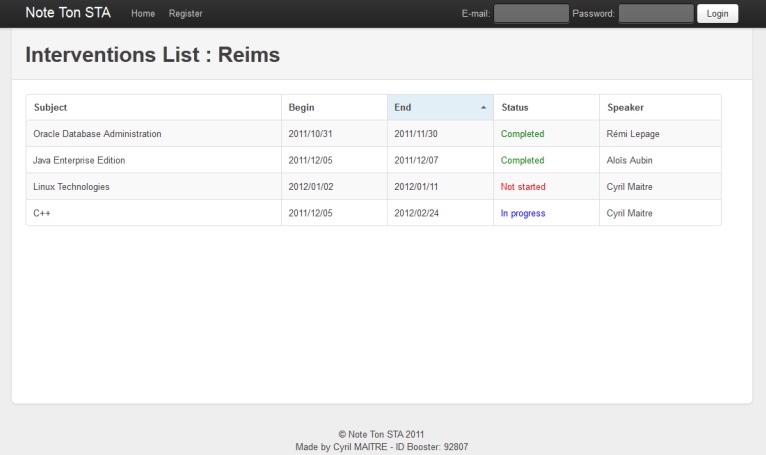This screenshot has height=455, width=766.
Task: Click Cyril Maitre in C++ row
Action: tap(629, 213)
